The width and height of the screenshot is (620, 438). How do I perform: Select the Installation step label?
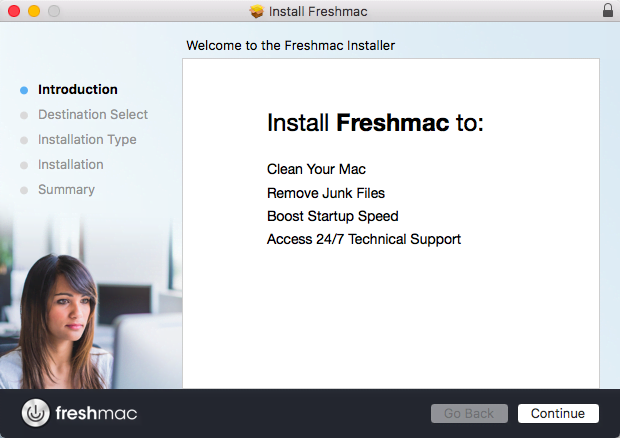(x=71, y=164)
